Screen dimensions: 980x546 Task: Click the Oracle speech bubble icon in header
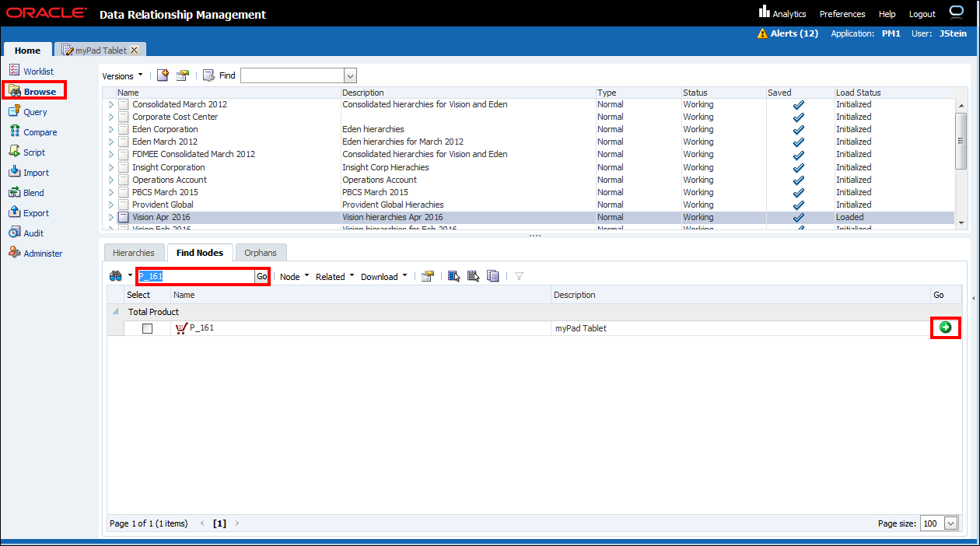[x=957, y=12]
